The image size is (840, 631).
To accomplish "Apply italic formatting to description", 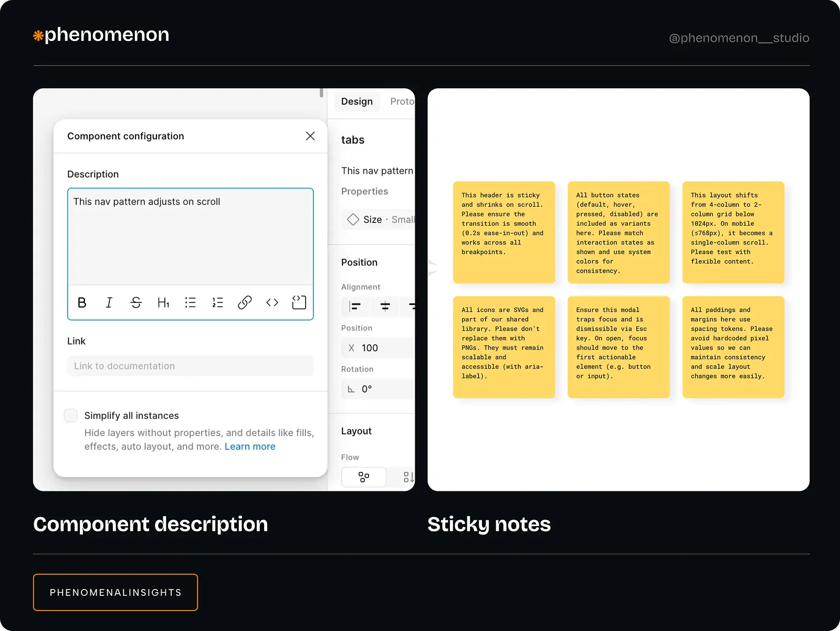I will 109,302.
